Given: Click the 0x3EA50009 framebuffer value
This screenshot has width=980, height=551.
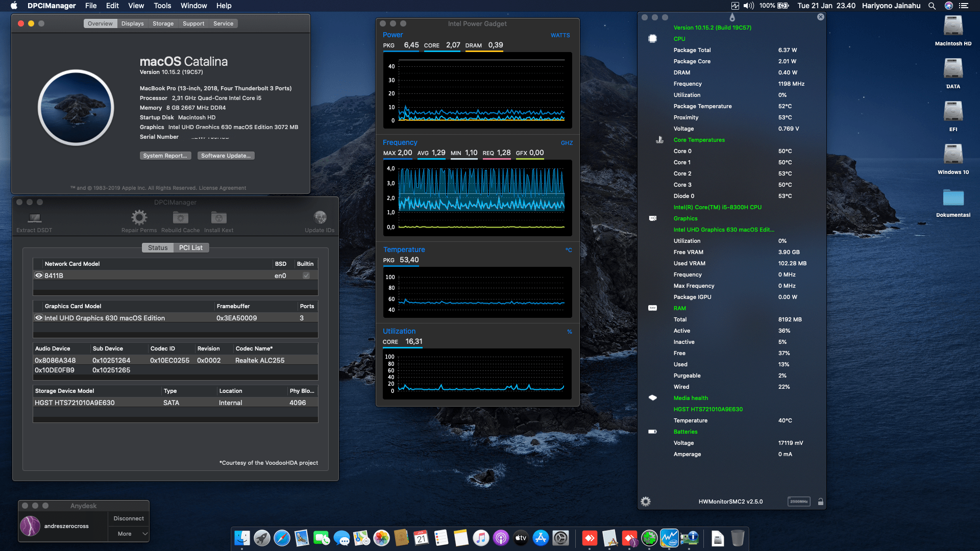Looking at the screenshot, I should click(x=236, y=318).
